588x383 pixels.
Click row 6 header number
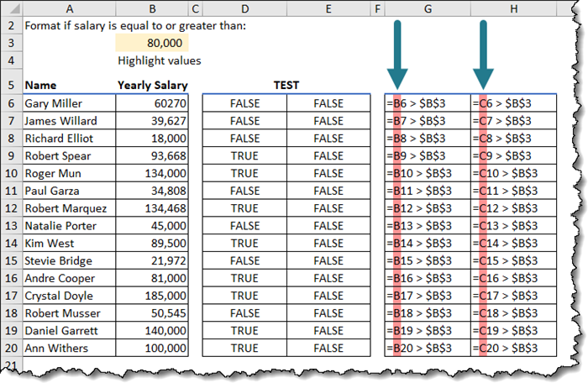(10, 103)
